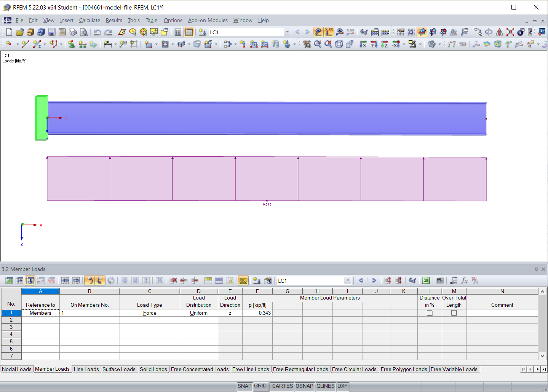Select the Isometric View icon

(339, 44)
